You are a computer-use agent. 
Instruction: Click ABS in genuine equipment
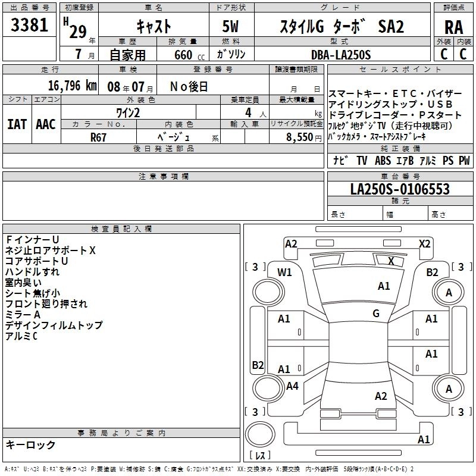pos(383,160)
